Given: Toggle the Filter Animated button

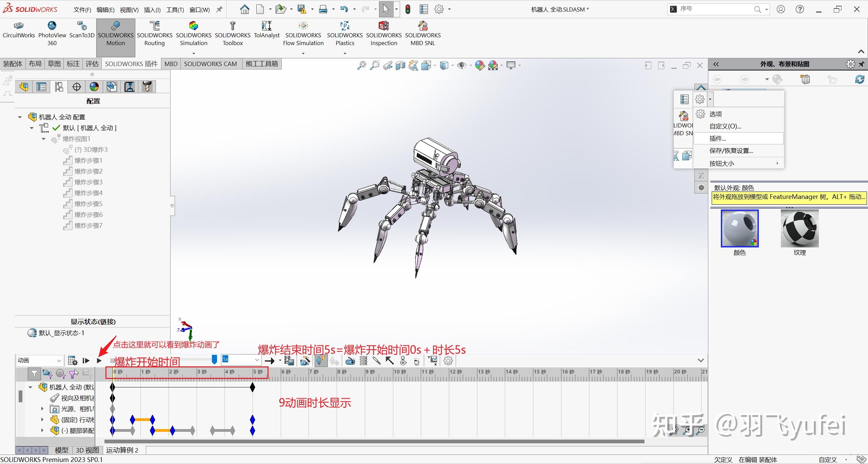Looking at the screenshot, I should point(47,374).
